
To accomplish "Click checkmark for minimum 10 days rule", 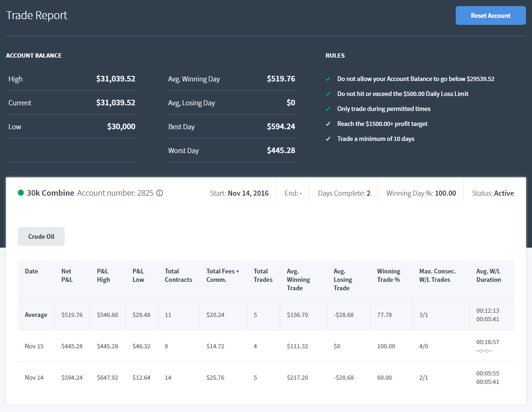I will pos(328,139).
